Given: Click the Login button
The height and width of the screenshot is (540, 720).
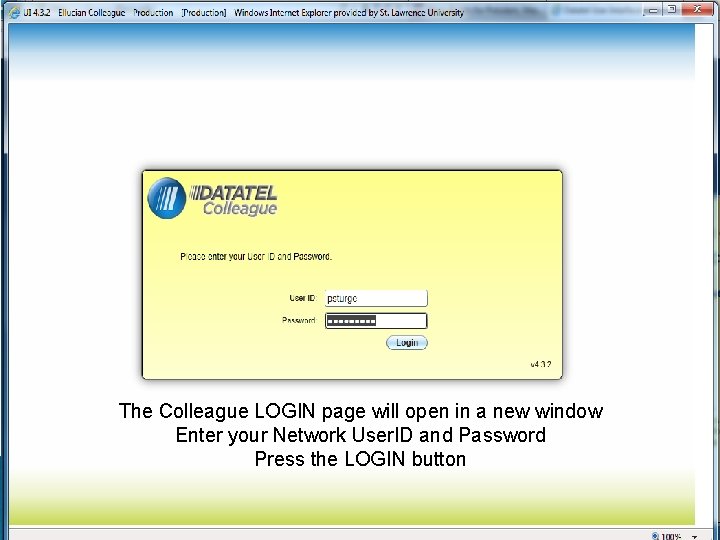Looking at the screenshot, I should pos(407,343).
